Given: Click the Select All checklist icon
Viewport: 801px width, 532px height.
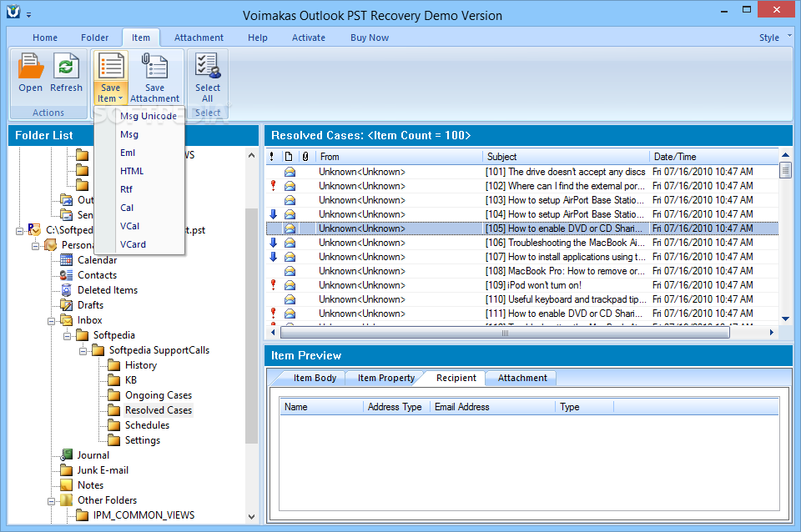Looking at the screenshot, I should [x=208, y=66].
